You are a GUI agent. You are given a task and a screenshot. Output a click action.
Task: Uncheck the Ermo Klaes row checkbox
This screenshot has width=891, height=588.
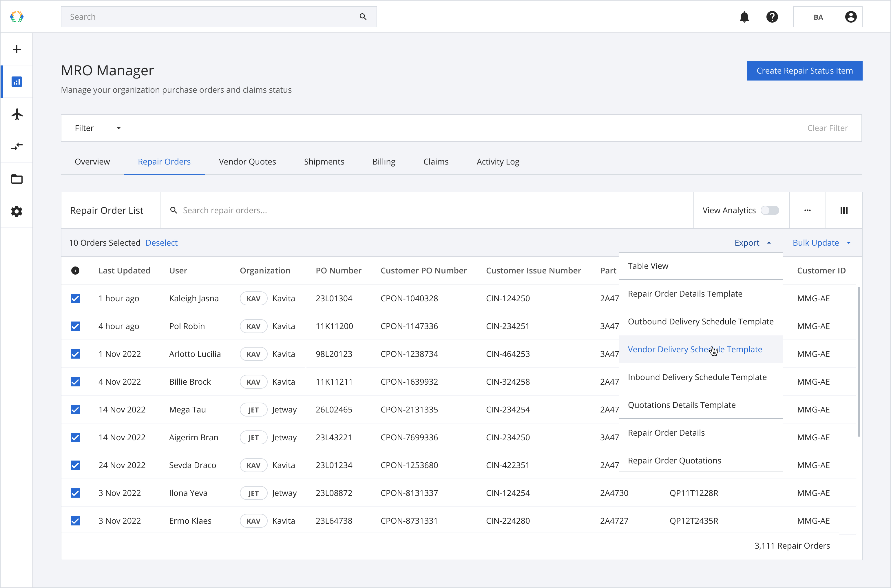75,521
